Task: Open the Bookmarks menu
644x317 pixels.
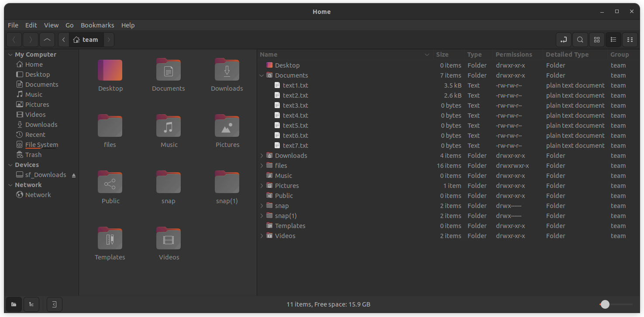Action: pyautogui.click(x=97, y=25)
